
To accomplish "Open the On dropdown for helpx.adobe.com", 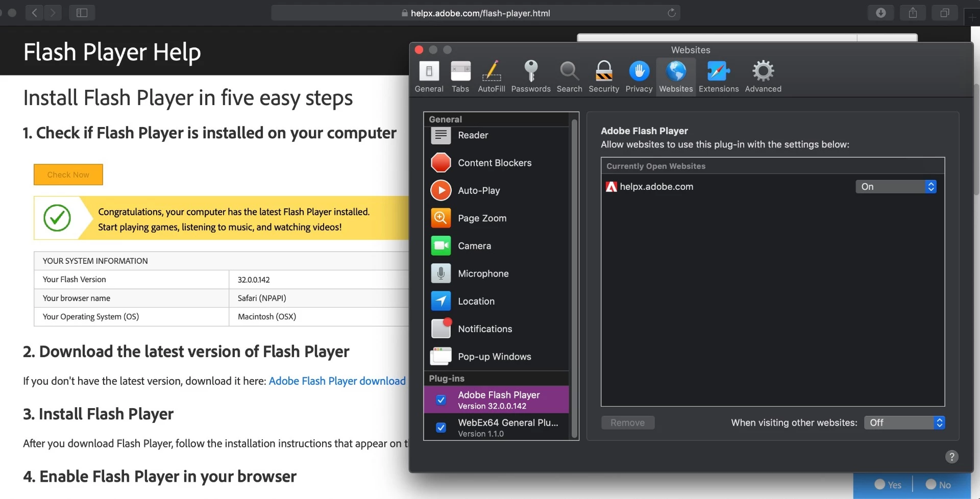I will tap(896, 187).
